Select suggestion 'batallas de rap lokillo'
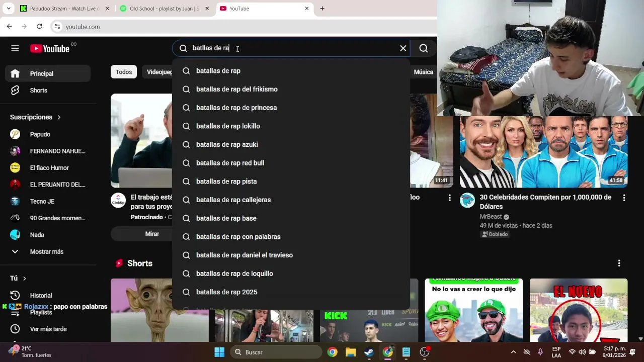This screenshot has width=644, height=362. pos(291,126)
